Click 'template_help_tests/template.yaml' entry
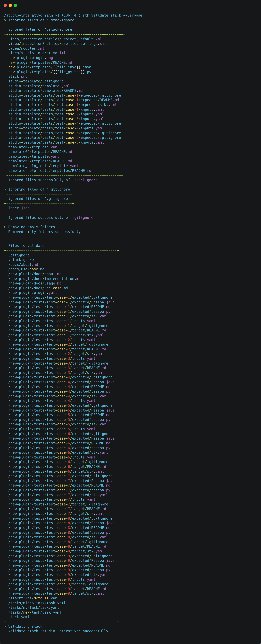This screenshot has height=644, width=261. [x=43, y=166]
